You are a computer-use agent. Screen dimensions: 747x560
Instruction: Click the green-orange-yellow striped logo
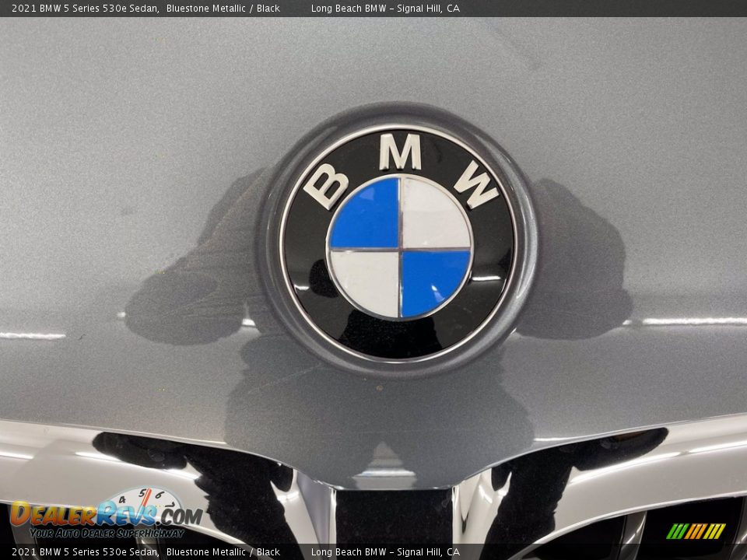(696, 531)
